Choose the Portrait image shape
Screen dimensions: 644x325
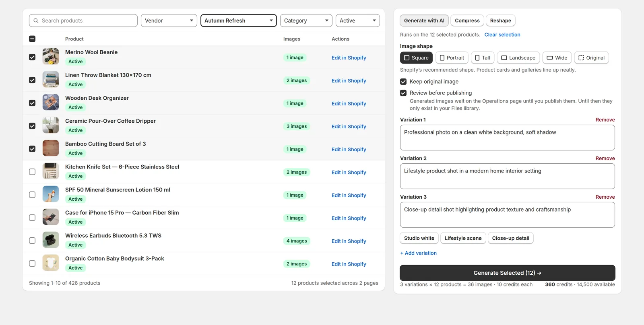pos(452,58)
